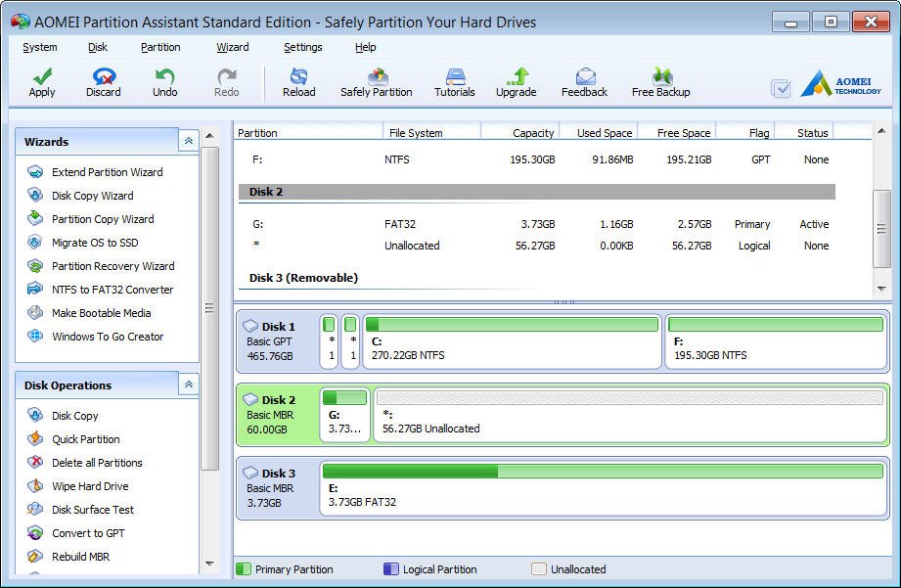The image size is (901, 588).
Task: Collapse the Wizards panel
Action: [189, 142]
